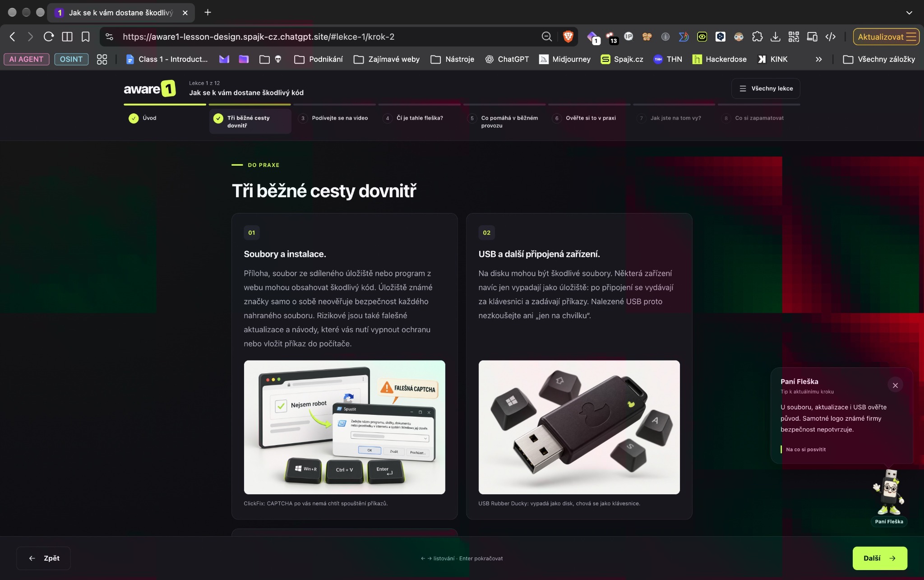Close the Paní Fleška tip popup
The height and width of the screenshot is (580, 924).
(x=895, y=385)
